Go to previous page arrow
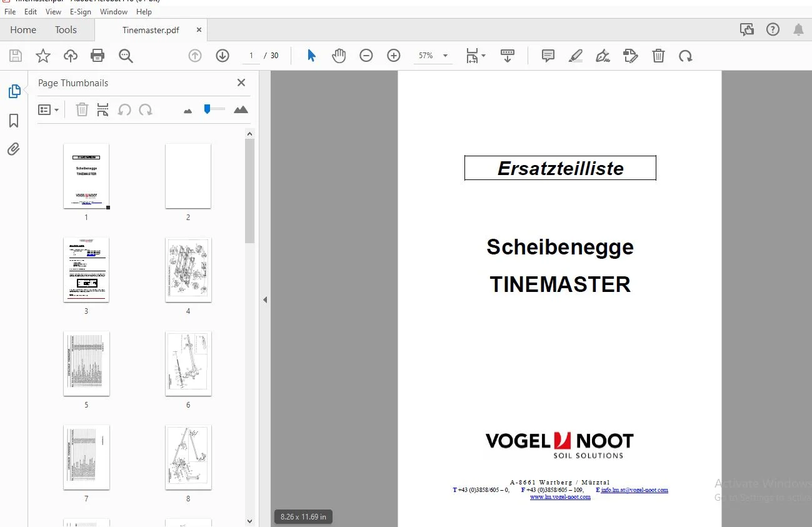This screenshot has height=527, width=812. click(195, 56)
